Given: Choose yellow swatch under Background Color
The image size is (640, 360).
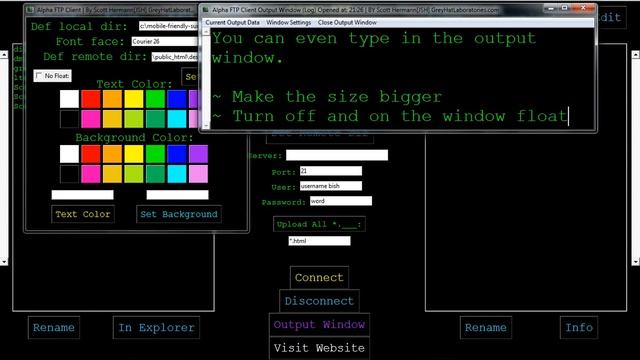Looking at the screenshot, I should 134,154.
